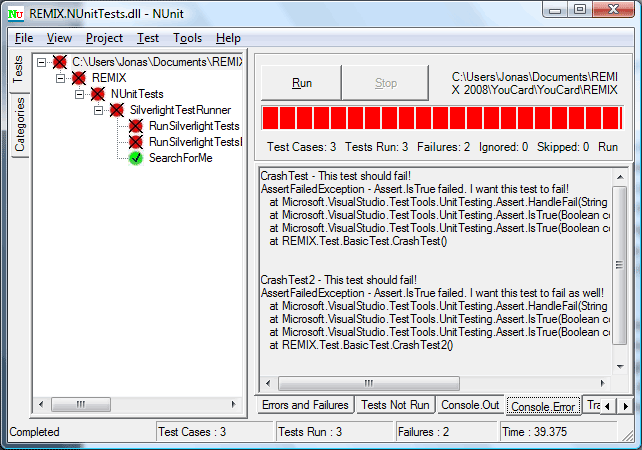Click the red failure icon beside NUnitTests
642x450 pixels.
pyautogui.click(x=97, y=94)
